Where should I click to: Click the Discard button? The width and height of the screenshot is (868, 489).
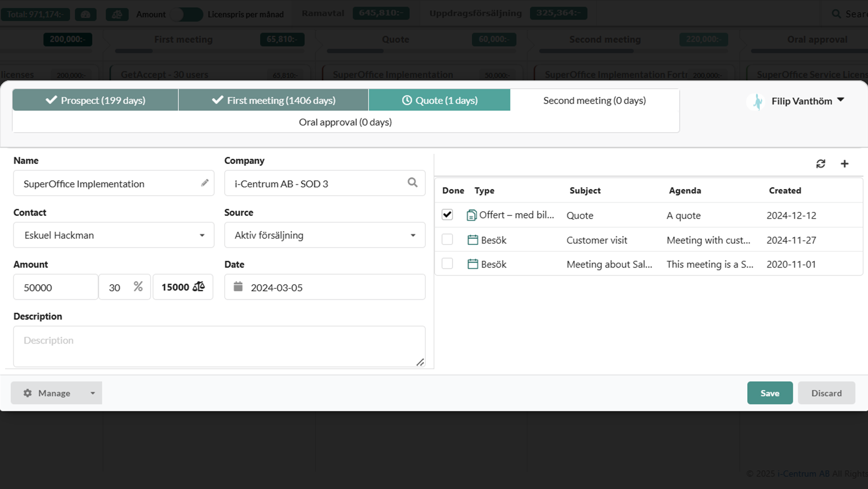[x=826, y=393]
